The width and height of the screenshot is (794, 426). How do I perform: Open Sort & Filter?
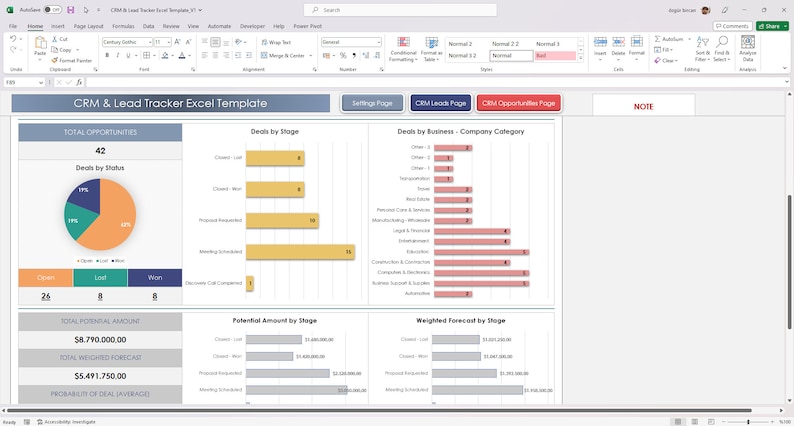coord(703,49)
